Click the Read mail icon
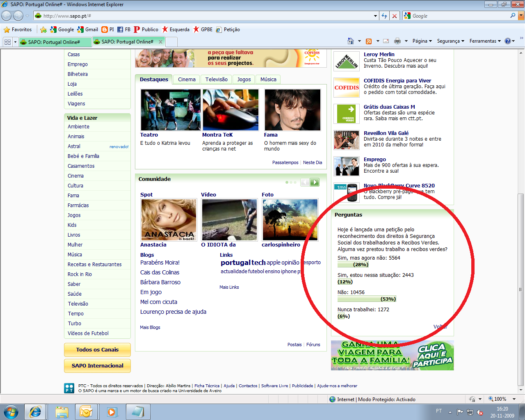 click(386, 41)
